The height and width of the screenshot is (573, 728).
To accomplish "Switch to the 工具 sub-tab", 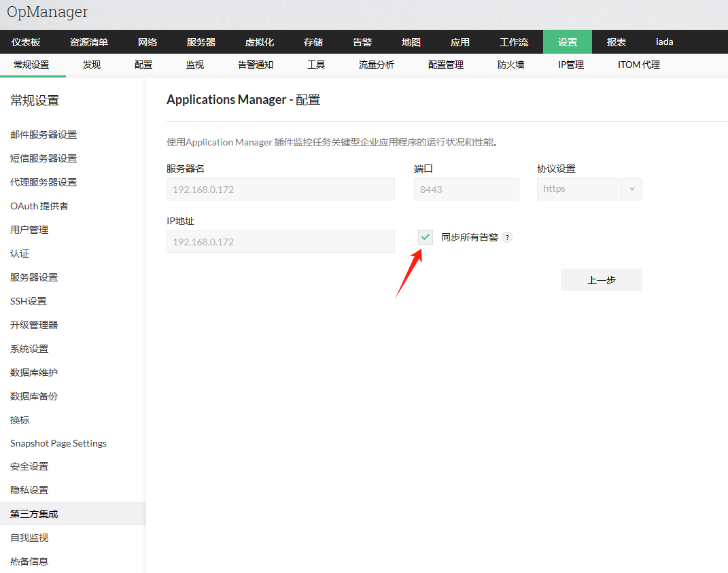I will 315,65.
